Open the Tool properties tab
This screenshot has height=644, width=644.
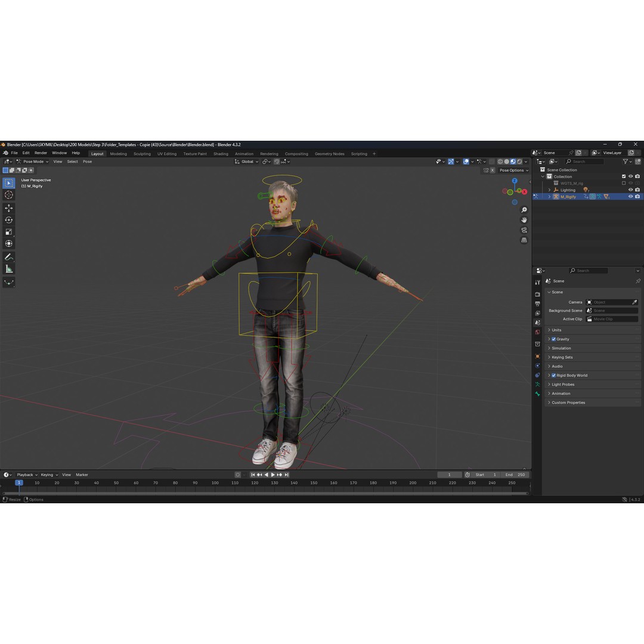coord(538,282)
